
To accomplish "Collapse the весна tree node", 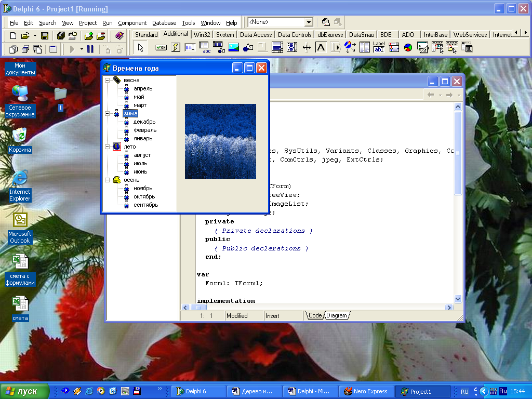I will tap(107, 81).
